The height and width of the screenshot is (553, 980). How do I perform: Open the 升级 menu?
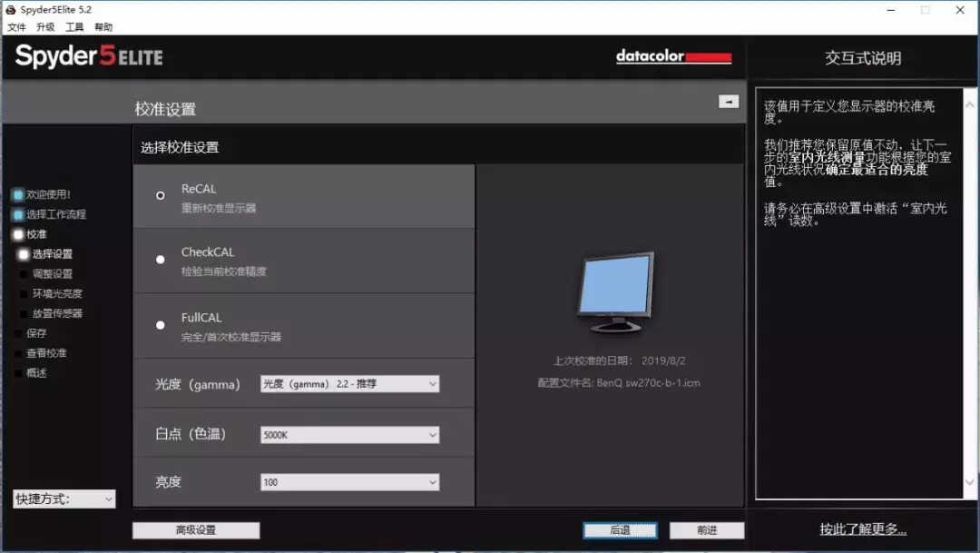coord(45,27)
